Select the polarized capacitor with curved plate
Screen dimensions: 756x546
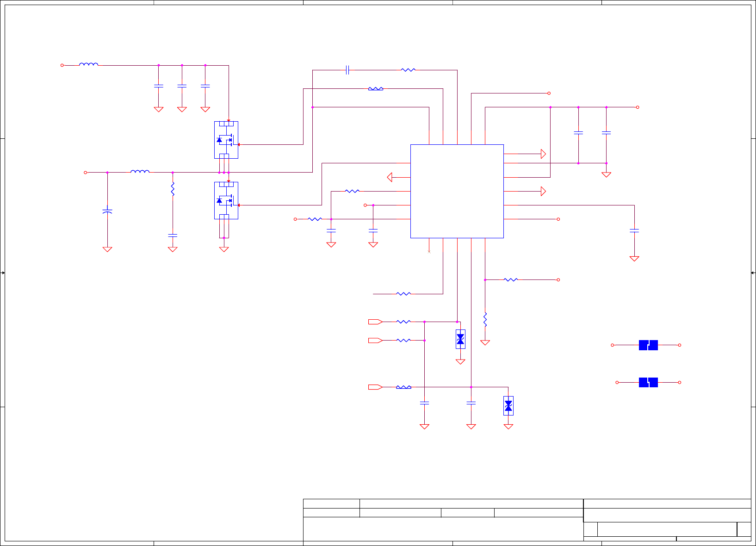pos(107,211)
